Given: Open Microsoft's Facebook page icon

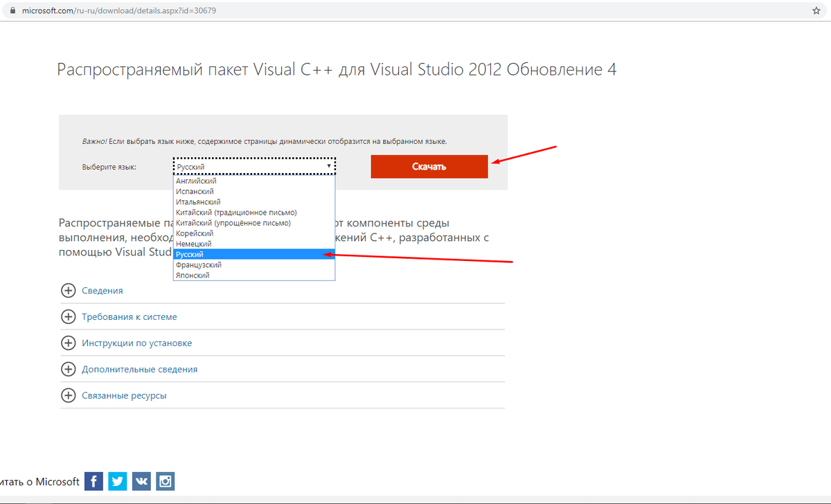Looking at the screenshot, I should [94, 481].
